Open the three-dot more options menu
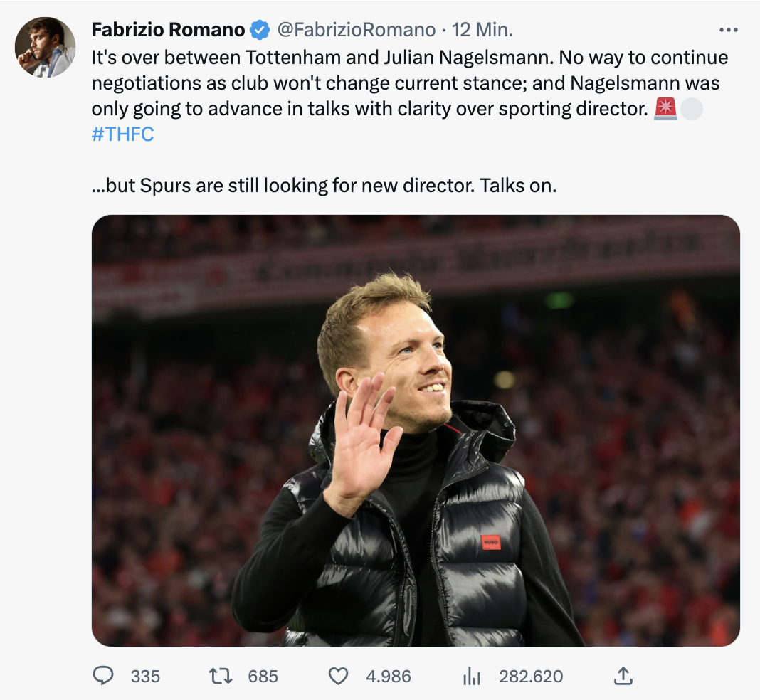 click(x=729, y=30)
